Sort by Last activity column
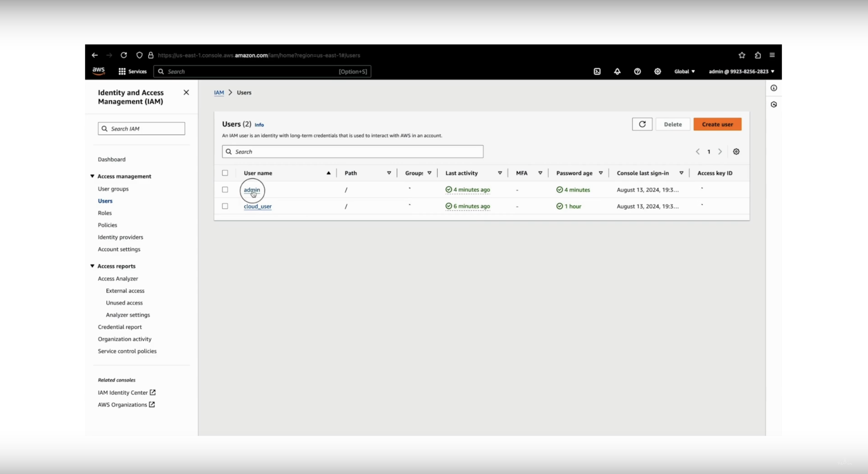The height and width of the screenshot is (474, 868). [x=461, y=173]
